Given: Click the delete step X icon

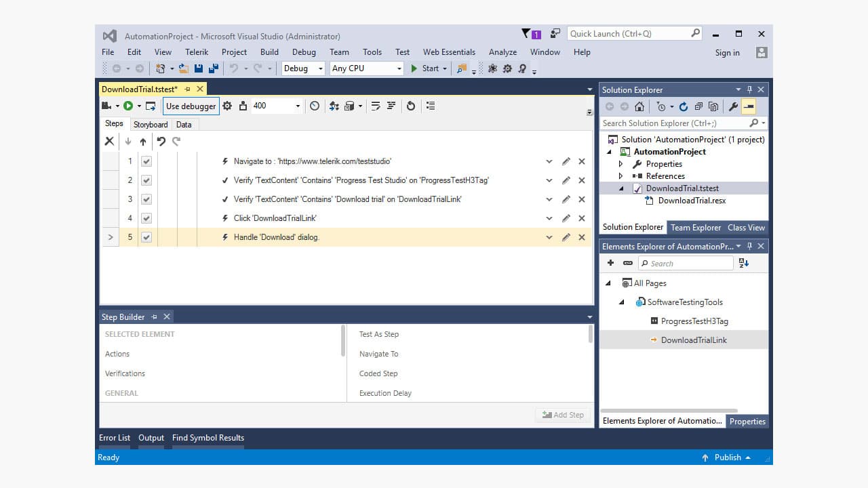Looking at the screenshot, I should [109, 141].
